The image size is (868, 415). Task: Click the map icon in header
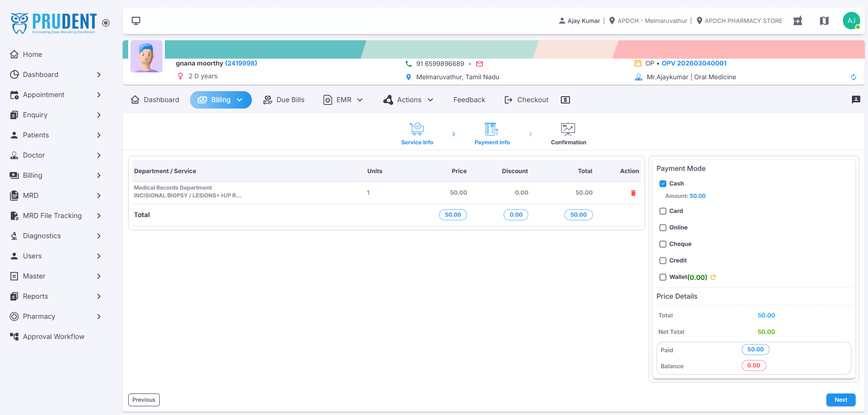tap(824, 21)
